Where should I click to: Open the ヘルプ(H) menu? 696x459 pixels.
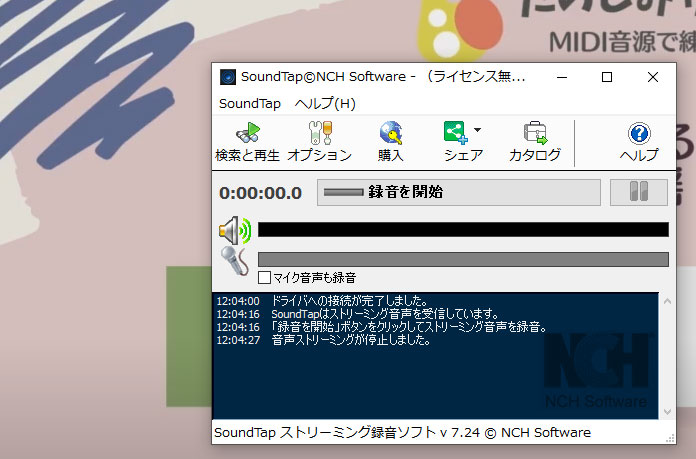pyautogui.click(x=325, y=104)
